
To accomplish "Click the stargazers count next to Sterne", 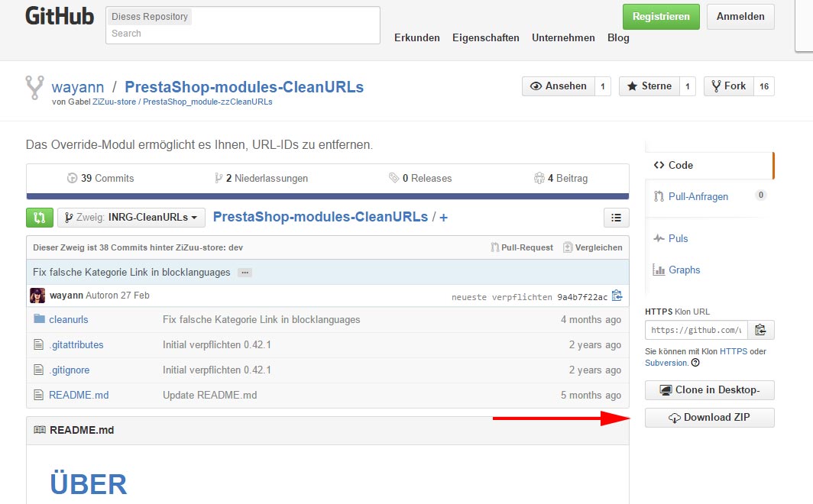I will coord(688,86).
